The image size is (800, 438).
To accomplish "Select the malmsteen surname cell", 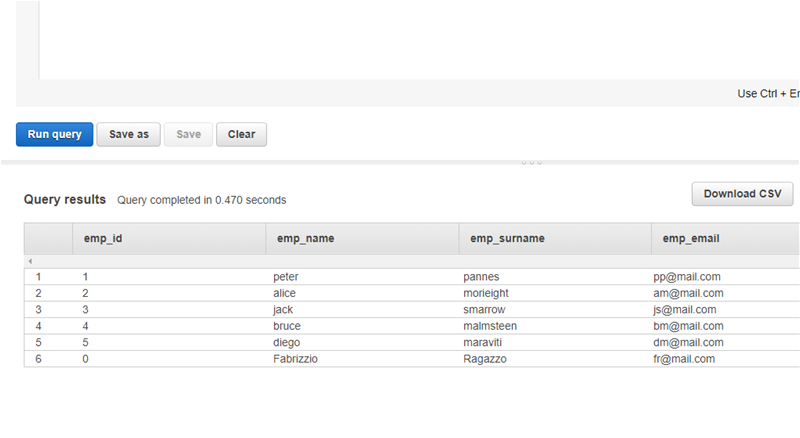I will [490, 326].
